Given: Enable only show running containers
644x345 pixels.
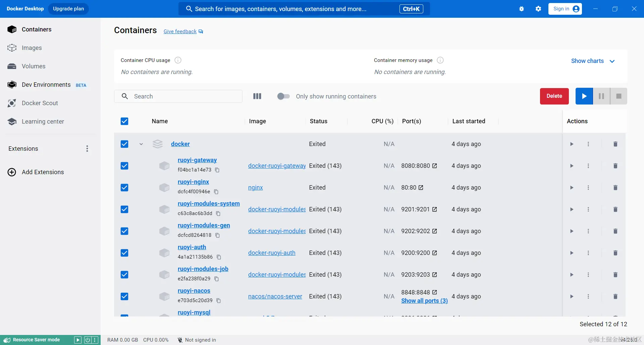Looking at the screenshot, I should pos(283,96).
